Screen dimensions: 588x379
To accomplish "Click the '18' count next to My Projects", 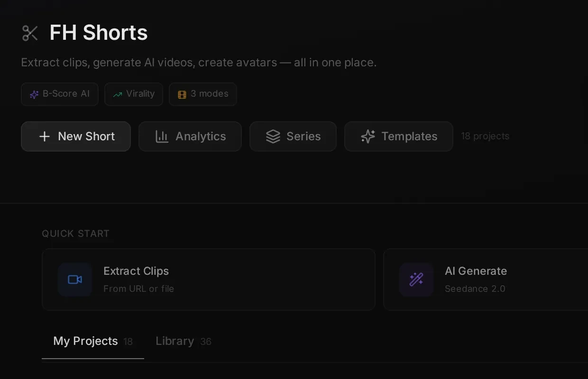I will pos(128,342).
